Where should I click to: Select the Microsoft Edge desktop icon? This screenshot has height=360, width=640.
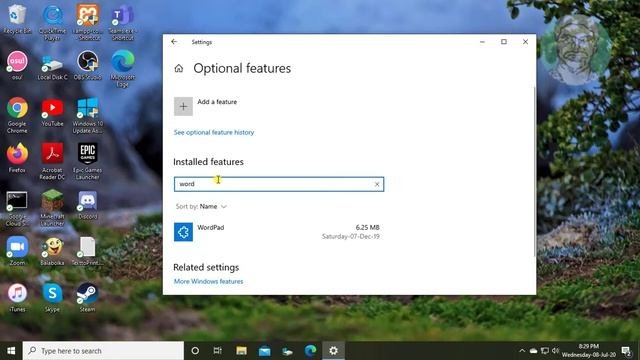(x=122, y=69)
